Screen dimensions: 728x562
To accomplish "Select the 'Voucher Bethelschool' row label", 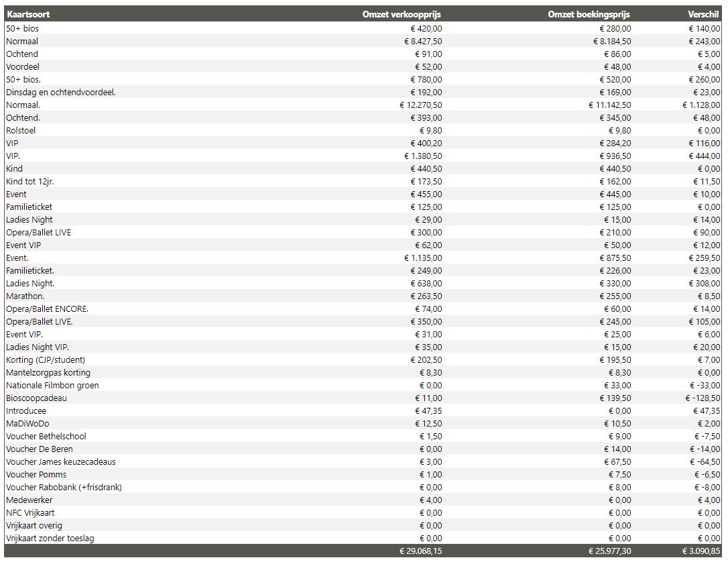I will pos(46,437).
